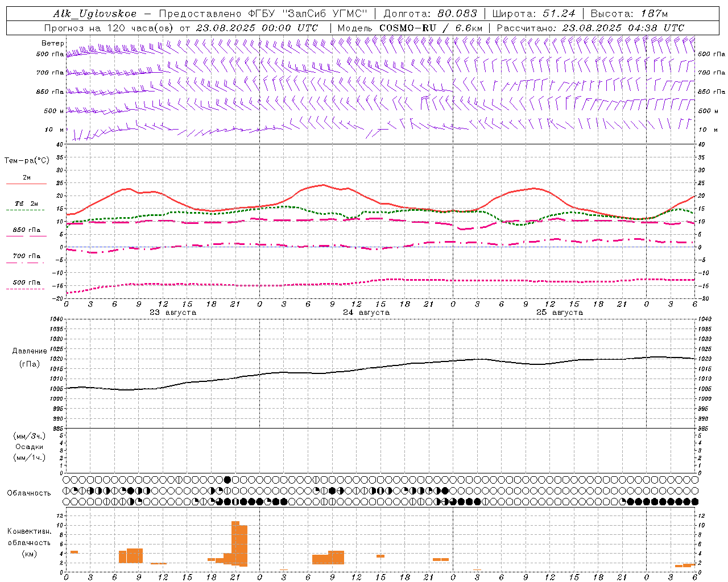Select the Тем-ра(°C) temperature label
Image resolution: width=728 pixels, height=582 pixels.
[x=27, y=161]
